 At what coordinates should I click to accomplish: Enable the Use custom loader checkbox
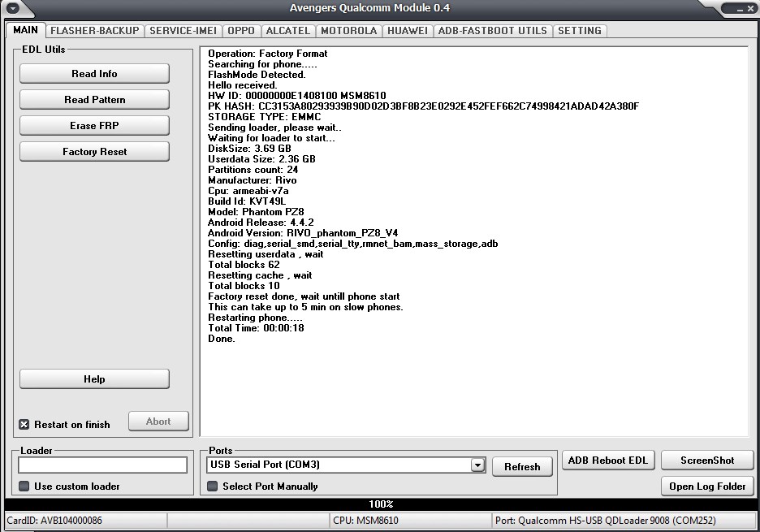pyautogui.click(x=24, y=486)
